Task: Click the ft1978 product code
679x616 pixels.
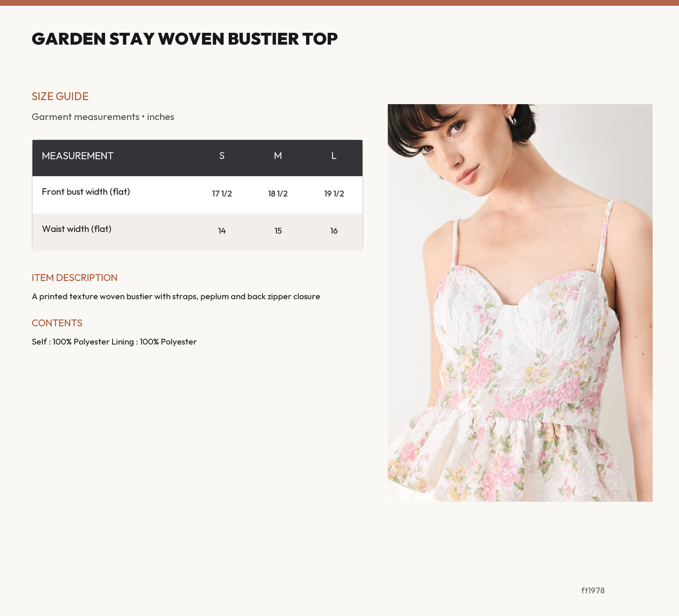Action: click(593, 591)
